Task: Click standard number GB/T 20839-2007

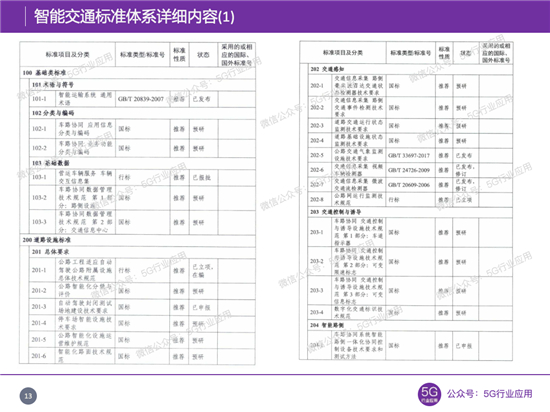Action: [141, 99]
